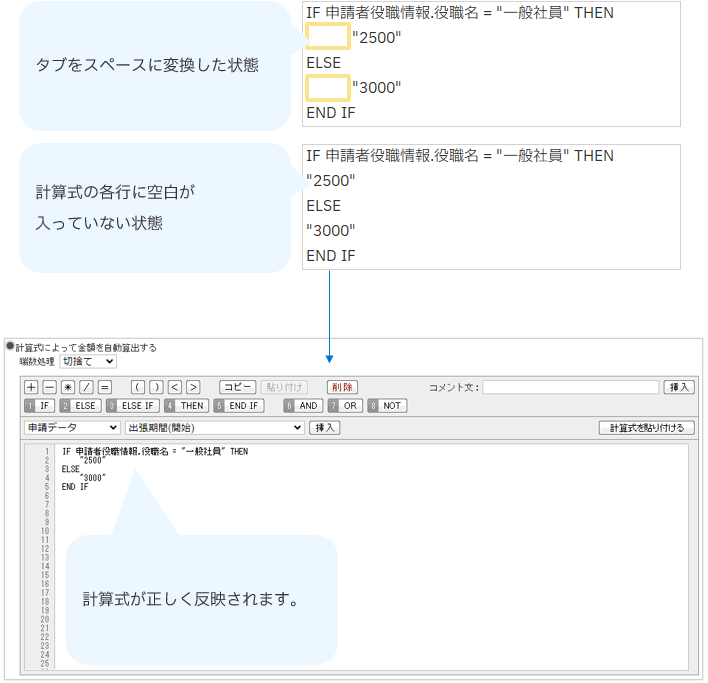The height and width of the screenshot is (683, 708).
Task: Click the plus operator button
Action: click(x=31, y=387)
